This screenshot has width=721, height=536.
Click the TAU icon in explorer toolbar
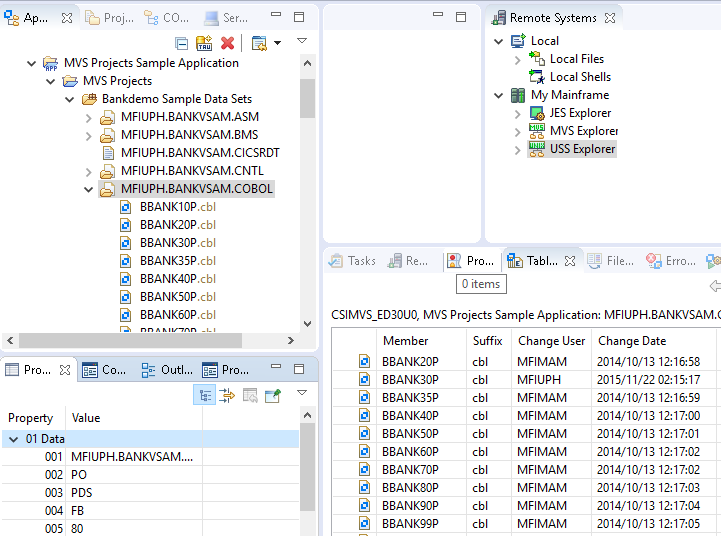[x=204, y=43]
